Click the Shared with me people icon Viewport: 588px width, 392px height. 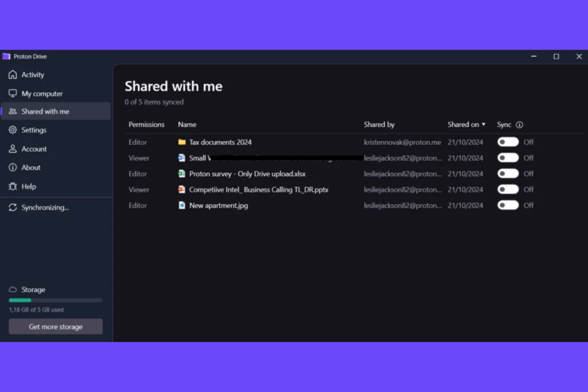point(13,111)
